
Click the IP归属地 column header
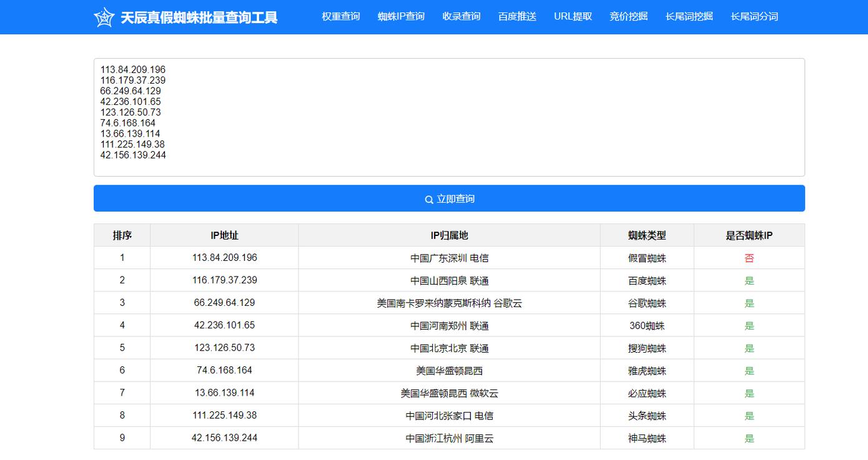tap(449, 235)
